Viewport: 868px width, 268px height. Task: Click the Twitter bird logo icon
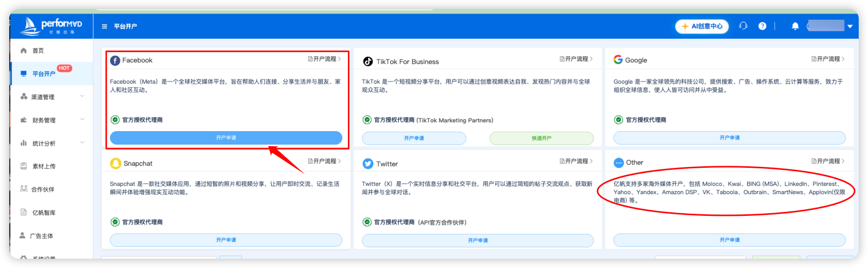368,164
